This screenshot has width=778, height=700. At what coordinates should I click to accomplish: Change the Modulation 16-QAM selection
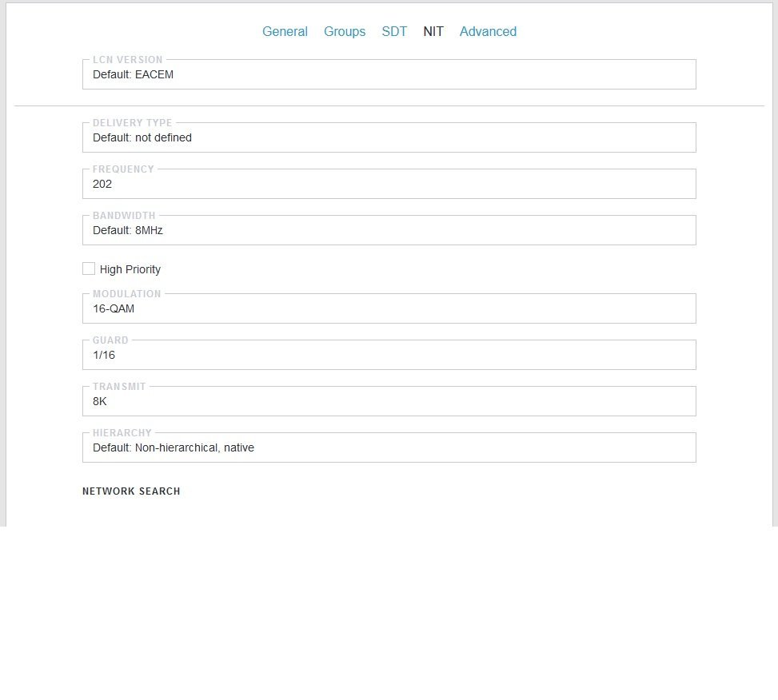click(389, 308)
